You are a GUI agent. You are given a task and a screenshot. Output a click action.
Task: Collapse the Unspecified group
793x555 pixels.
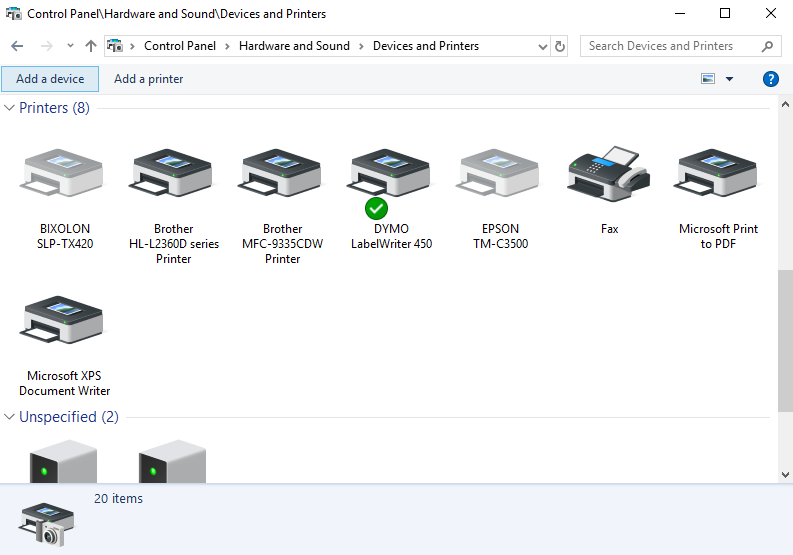pyautogui.click(x=9, y=417)
